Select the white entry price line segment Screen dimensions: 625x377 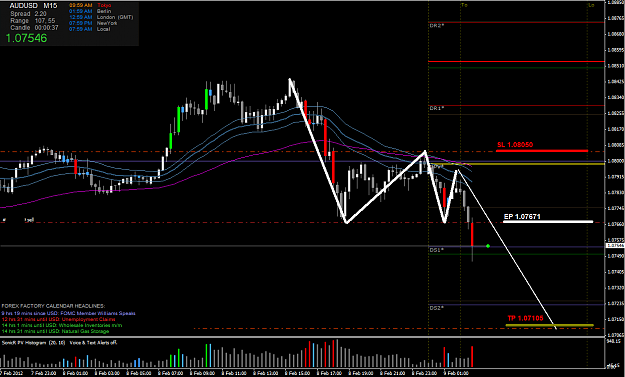coord(548,222)
